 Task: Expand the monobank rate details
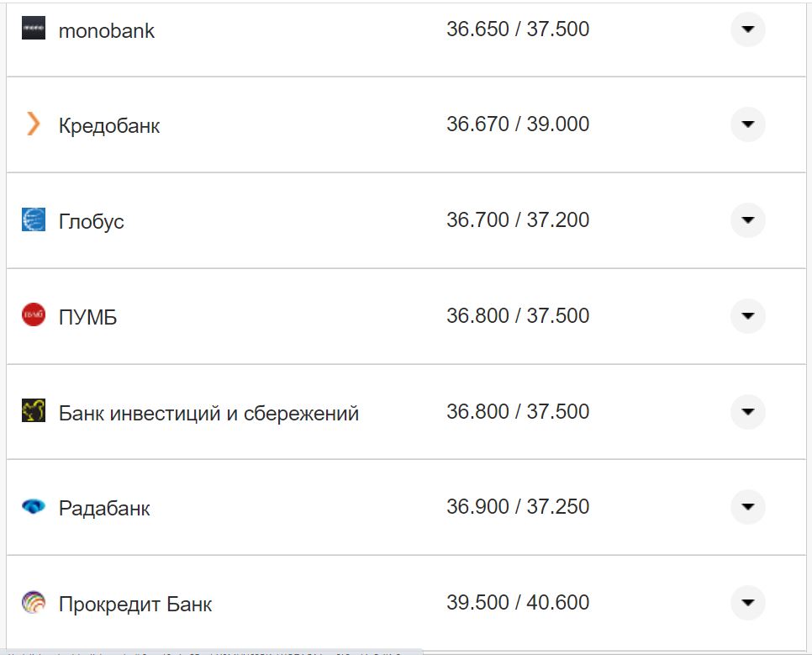point(747,29)
